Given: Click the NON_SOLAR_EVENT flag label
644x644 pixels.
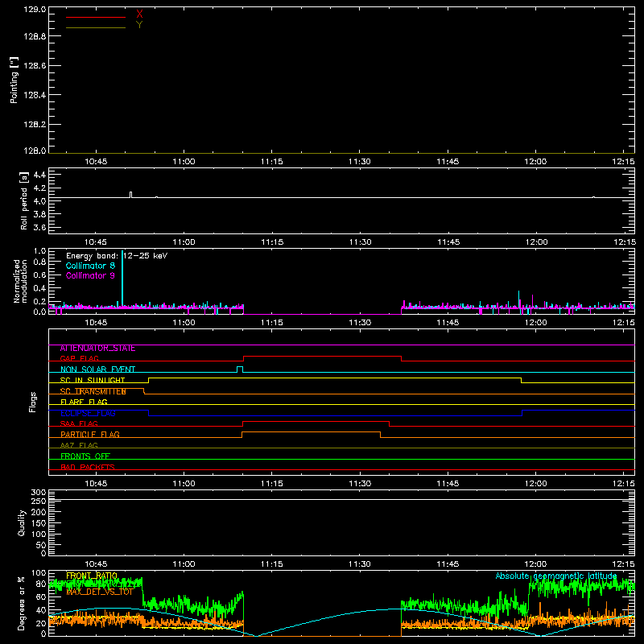Looking at the screenshot, I should pos(97,369).
